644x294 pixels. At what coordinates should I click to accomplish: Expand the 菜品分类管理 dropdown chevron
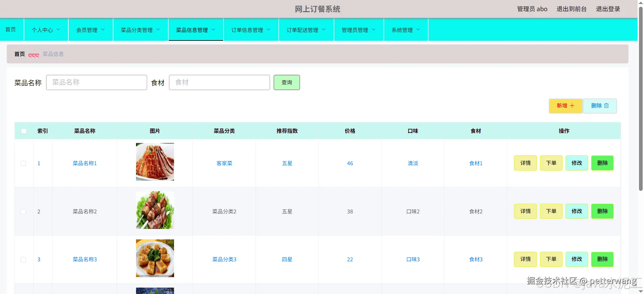click(x=158, y=30)
